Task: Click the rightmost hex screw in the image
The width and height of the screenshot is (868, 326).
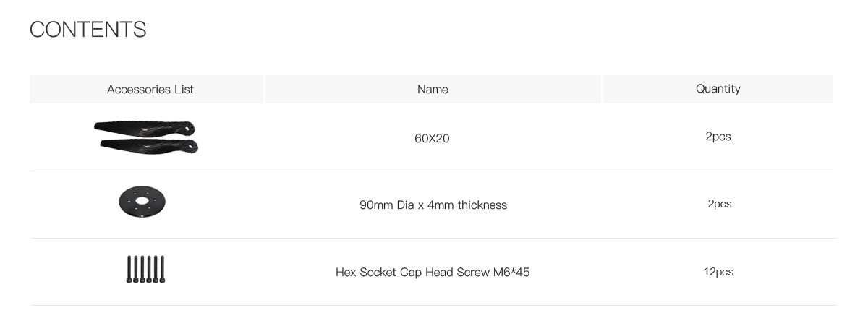Action: click(163, 269)
